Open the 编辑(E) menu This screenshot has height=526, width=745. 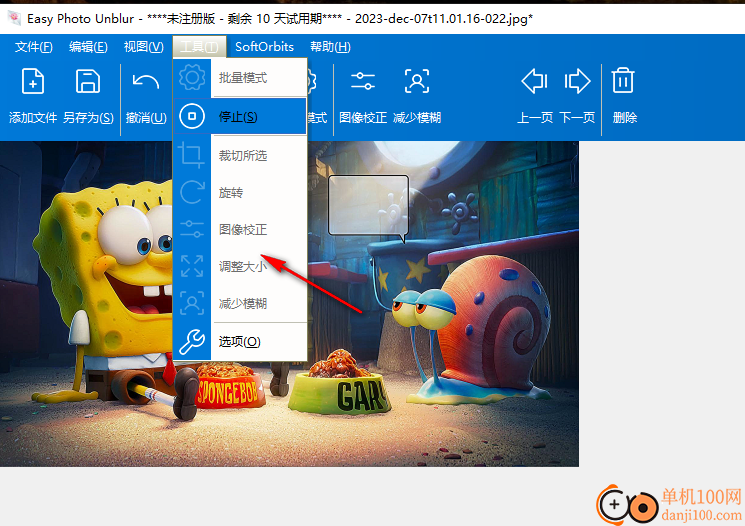(88, 47)
